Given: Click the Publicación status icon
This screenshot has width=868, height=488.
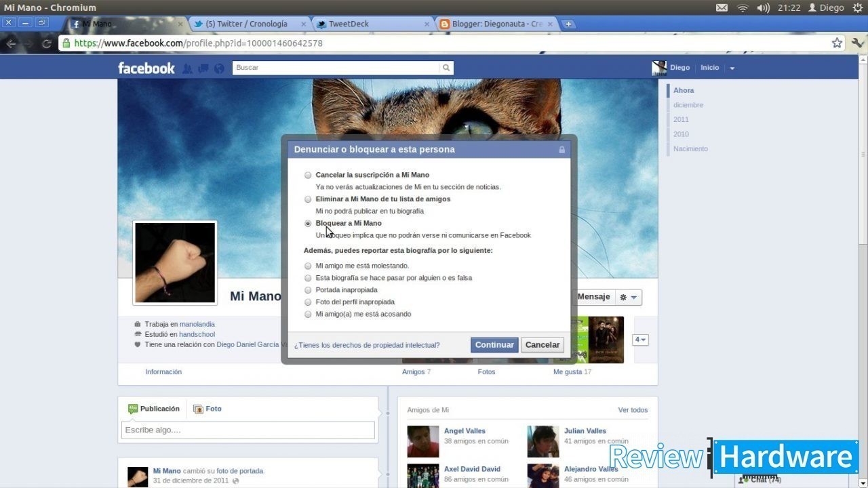Looking at the screenshot, I should pos(133,409).
